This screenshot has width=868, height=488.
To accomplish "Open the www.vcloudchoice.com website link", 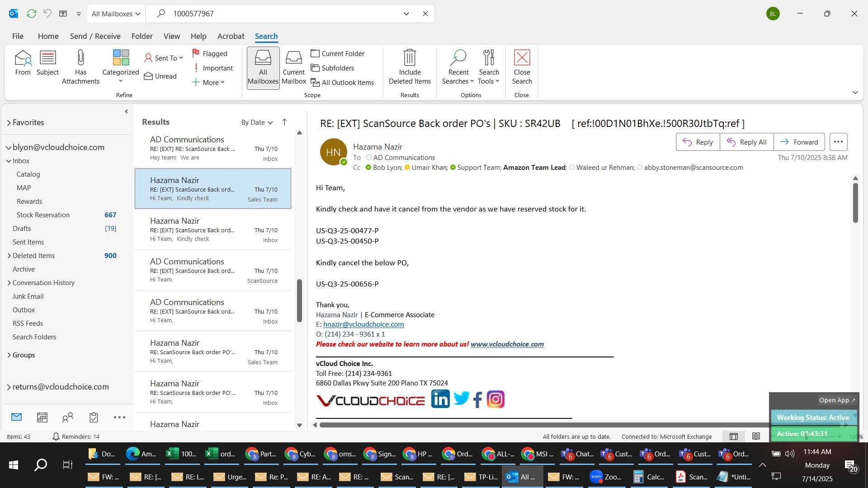I will click(507, 344).
